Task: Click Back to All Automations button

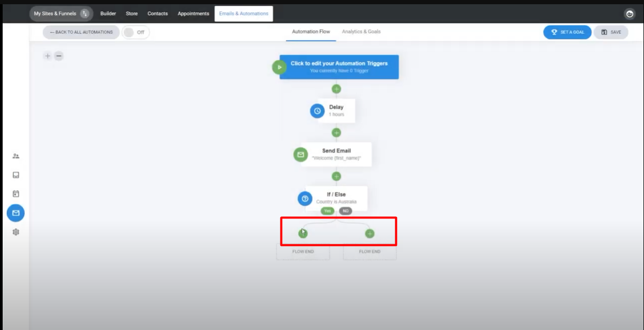Action: tap(81, 32)
